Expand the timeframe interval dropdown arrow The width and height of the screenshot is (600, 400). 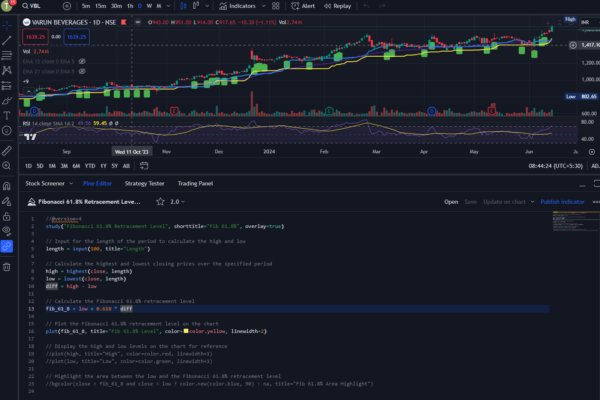click(x=168, y=6)
